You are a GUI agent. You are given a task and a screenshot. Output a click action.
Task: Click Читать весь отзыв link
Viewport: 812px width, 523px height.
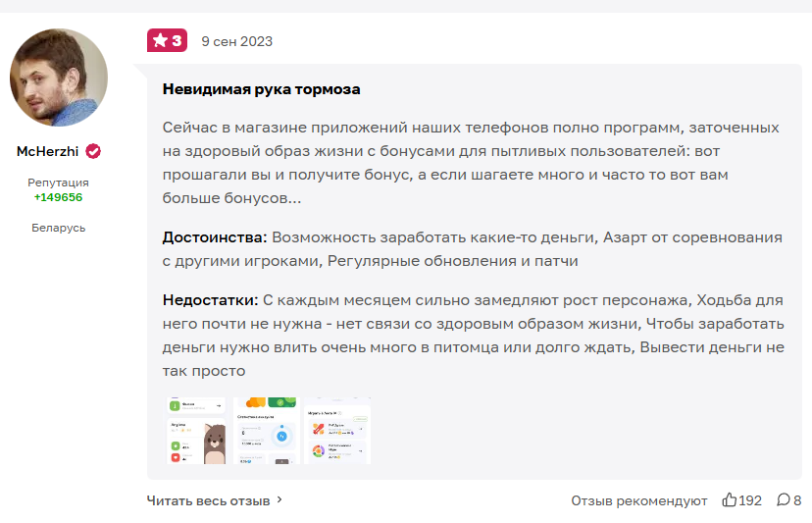click(208, 500)
